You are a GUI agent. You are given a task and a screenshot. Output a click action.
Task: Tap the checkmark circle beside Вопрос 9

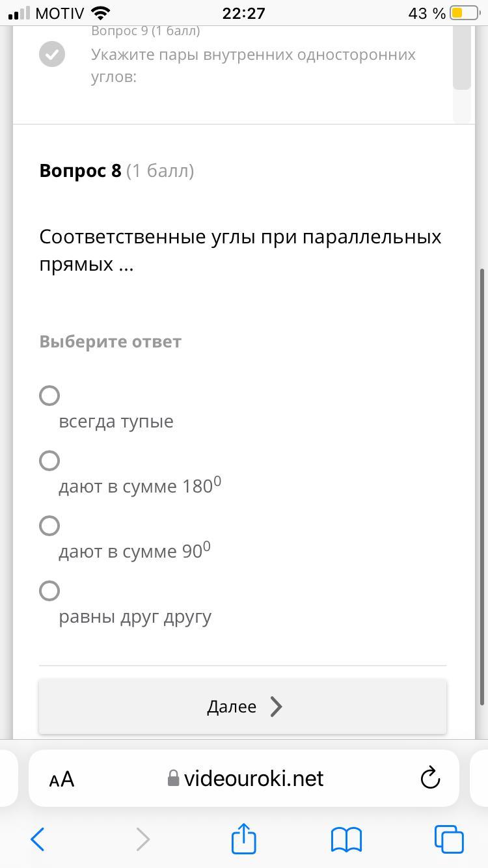(52, 54)
